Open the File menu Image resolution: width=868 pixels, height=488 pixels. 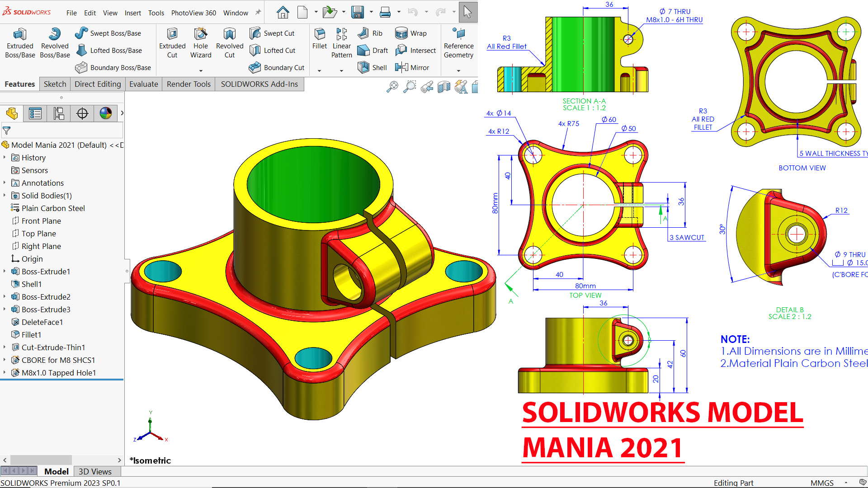[x=71, y=13]
